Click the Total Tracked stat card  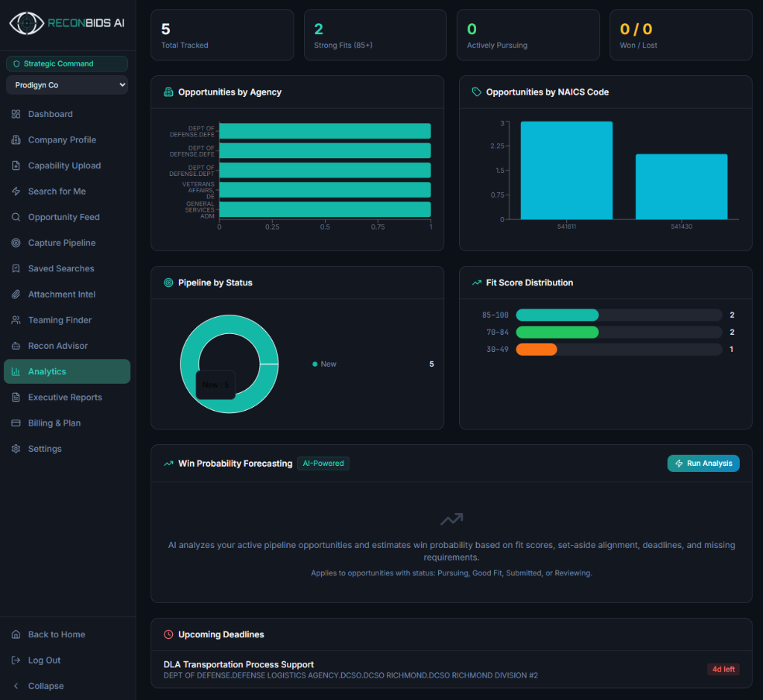[x=222, y=35]
